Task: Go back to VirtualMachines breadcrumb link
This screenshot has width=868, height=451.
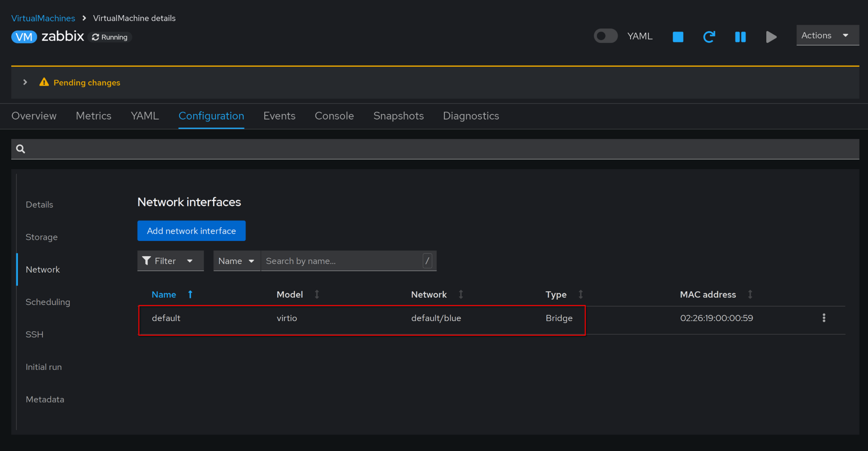Action: pos(43,18)
